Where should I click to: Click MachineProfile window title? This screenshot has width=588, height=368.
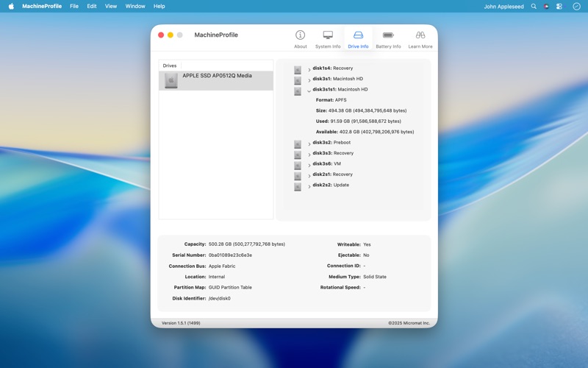coord(216,35)
